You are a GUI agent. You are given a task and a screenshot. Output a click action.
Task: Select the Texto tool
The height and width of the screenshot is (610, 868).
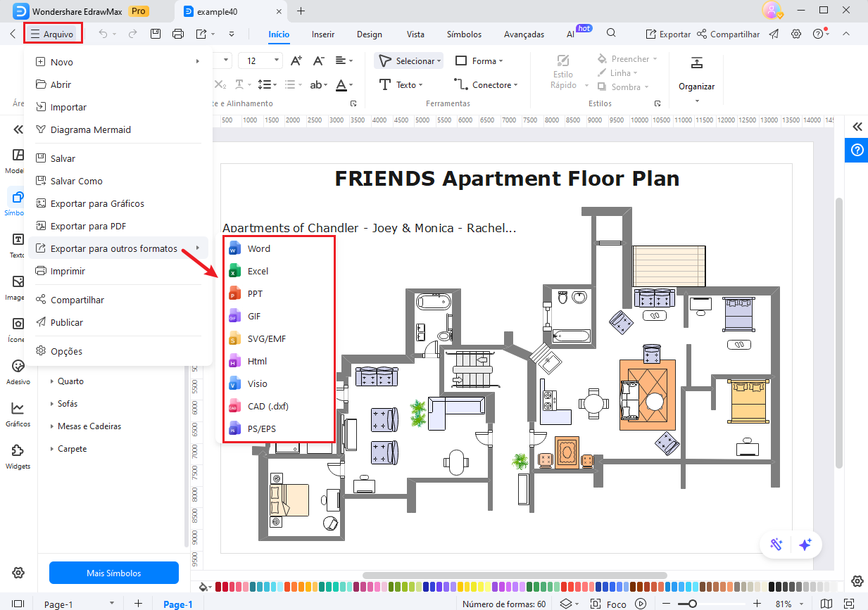point(401,85)
